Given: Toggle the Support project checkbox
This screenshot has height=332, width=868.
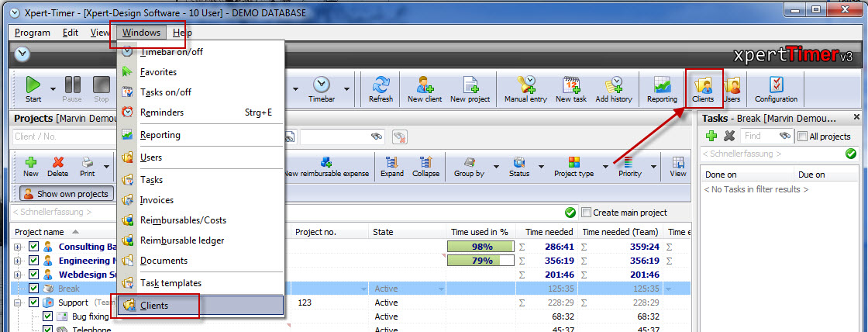Looking at the screenshot, I should click(x=33, y=303).
